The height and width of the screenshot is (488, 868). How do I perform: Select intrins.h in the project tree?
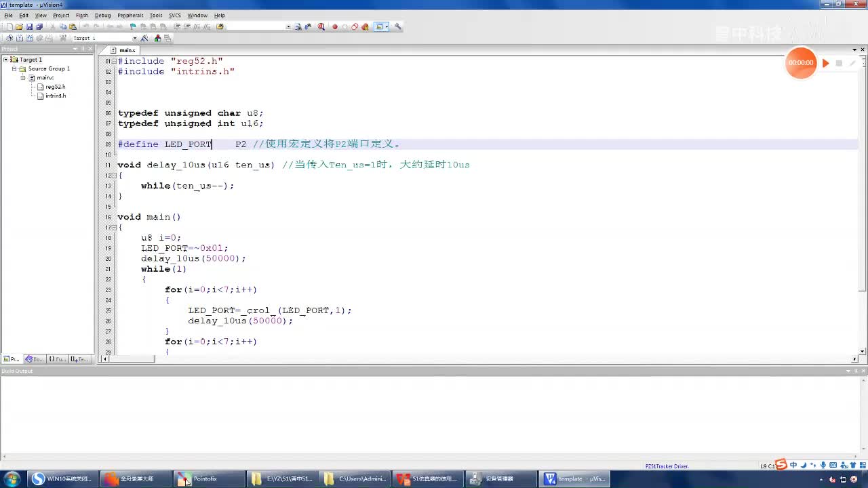point(56,96)
